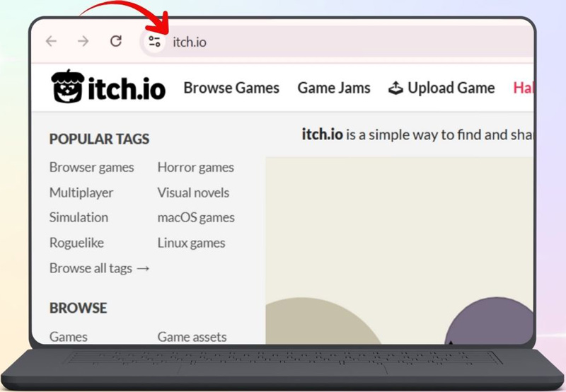Image resolution: width=566 pixels, height=392 pixels.
Task: Select the Horror games tag
Action: coord(195,168)
